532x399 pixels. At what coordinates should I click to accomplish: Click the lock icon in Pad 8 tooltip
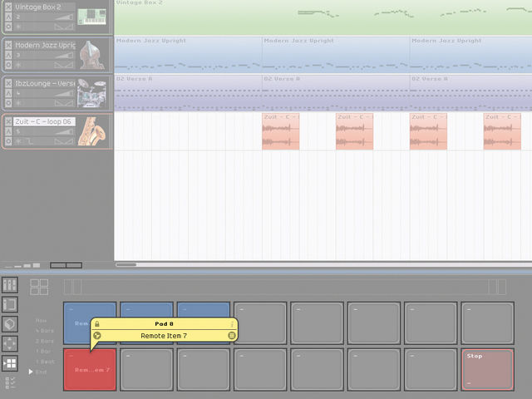click(97, 324)
